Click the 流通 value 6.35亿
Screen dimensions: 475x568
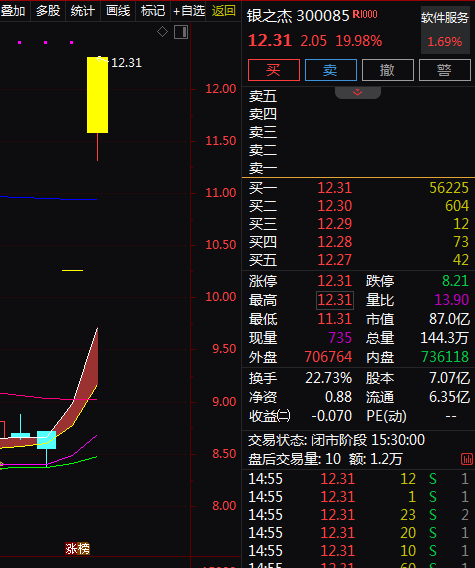pyautogui.click(x=449, y=397)
